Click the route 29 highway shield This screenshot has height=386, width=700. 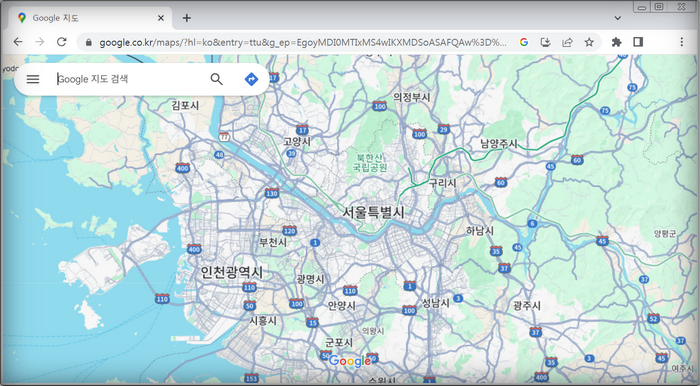[443, 129]
